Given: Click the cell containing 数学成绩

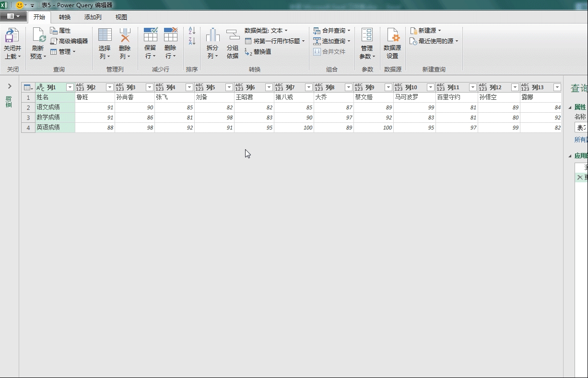Looking at the screenshot, I should click(55, 118).
